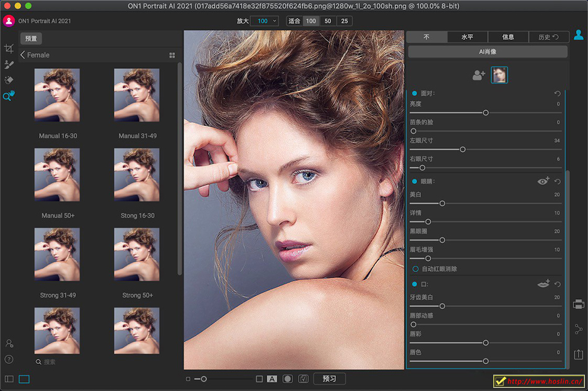The image size is (588, 391).
Task: Enable 自动红眼消除 auto red-eye option
Action: [415, 269]
